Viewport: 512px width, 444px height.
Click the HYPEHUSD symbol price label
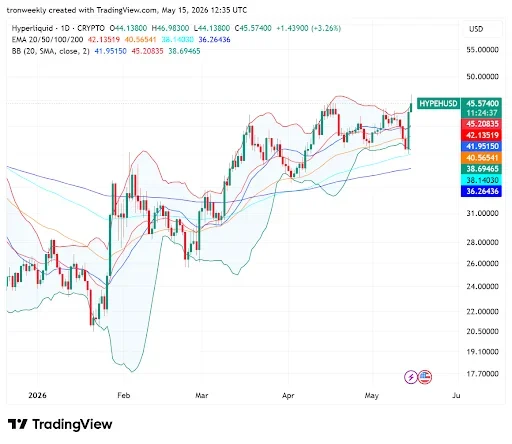click(438, 104)
